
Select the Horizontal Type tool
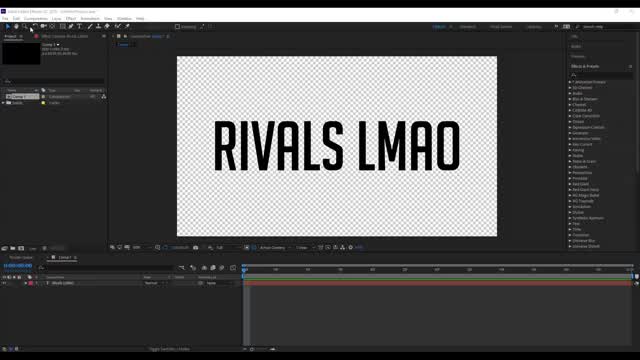click(80, 26)
